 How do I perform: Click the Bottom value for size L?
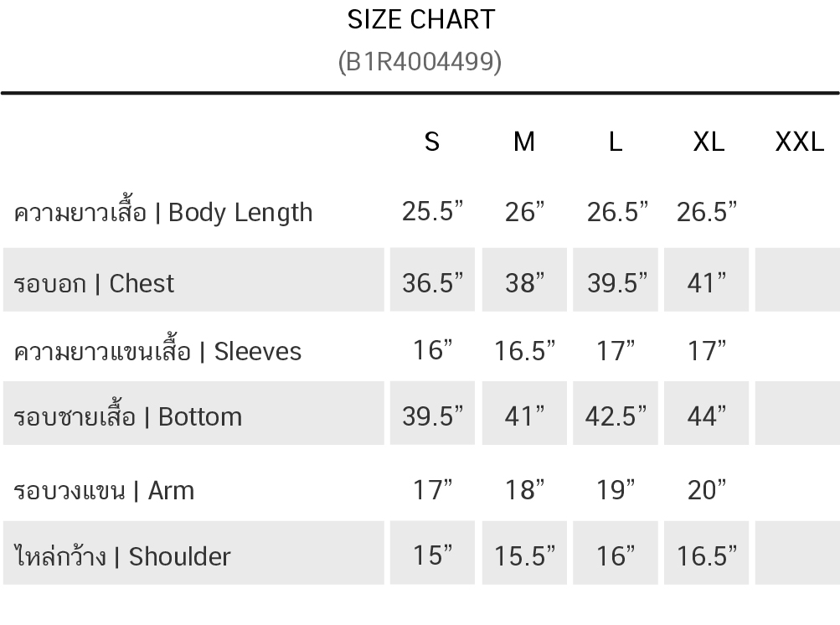pyautogui.click(x=616, y=416)
